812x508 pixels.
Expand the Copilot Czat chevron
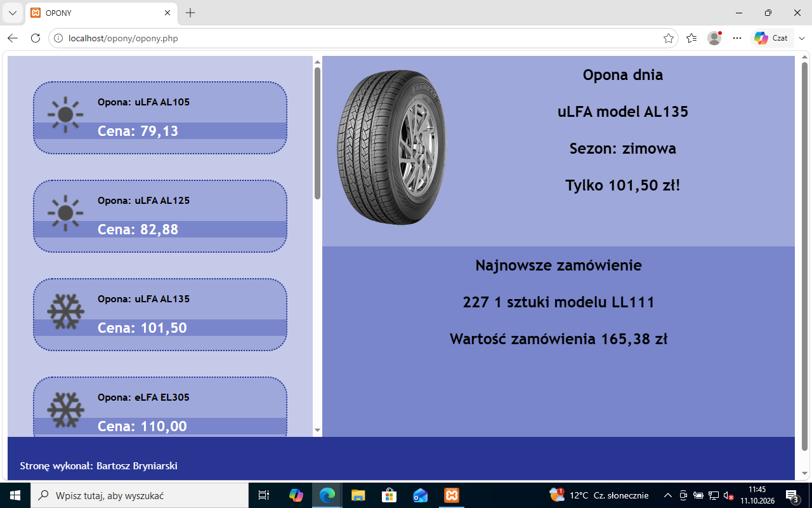pyautogui.click(x=802, y=38)
